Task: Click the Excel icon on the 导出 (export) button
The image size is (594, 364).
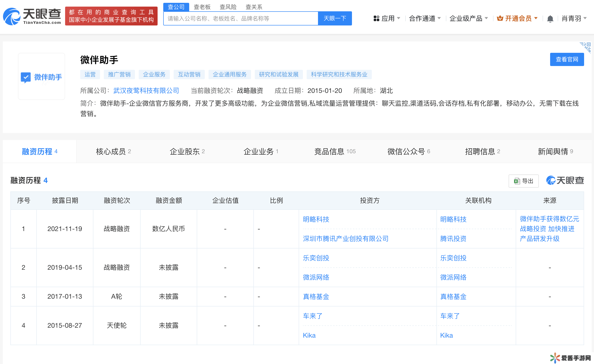Action: [517, 181]
